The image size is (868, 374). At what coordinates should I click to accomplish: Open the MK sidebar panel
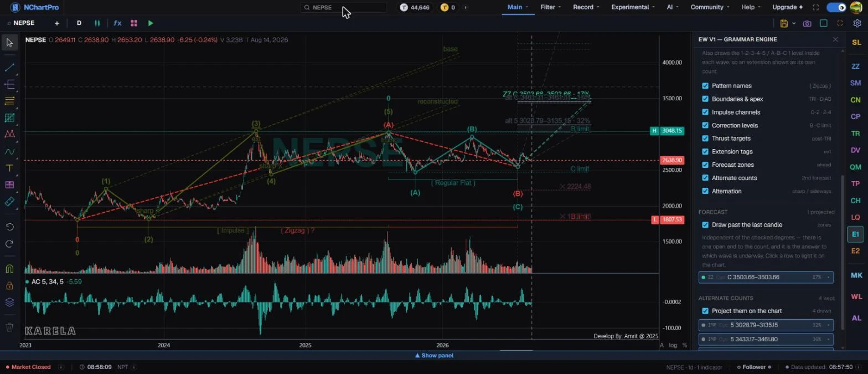tap(856, 275)
